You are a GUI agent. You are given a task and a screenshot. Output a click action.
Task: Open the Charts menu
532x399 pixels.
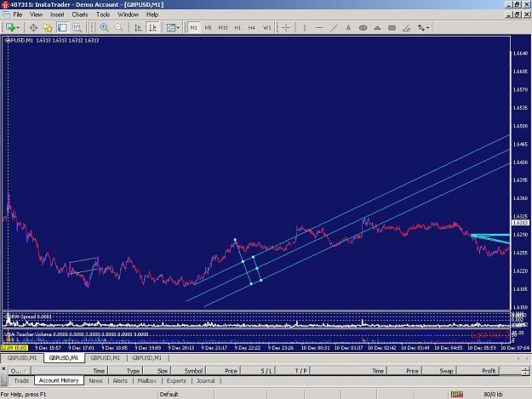80,14
